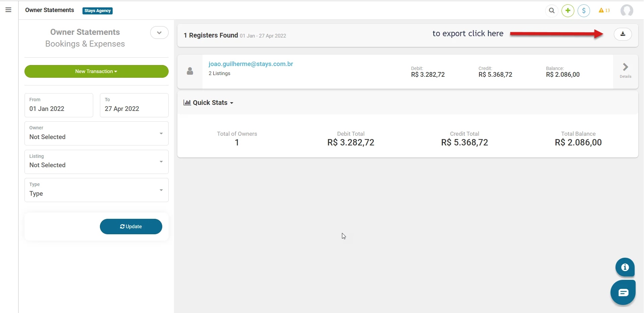The width and height of the screenshot is (644, 313).
Task: Open the warning notifications alert icon
Action: pyautogui.click(x=604, y=11)
